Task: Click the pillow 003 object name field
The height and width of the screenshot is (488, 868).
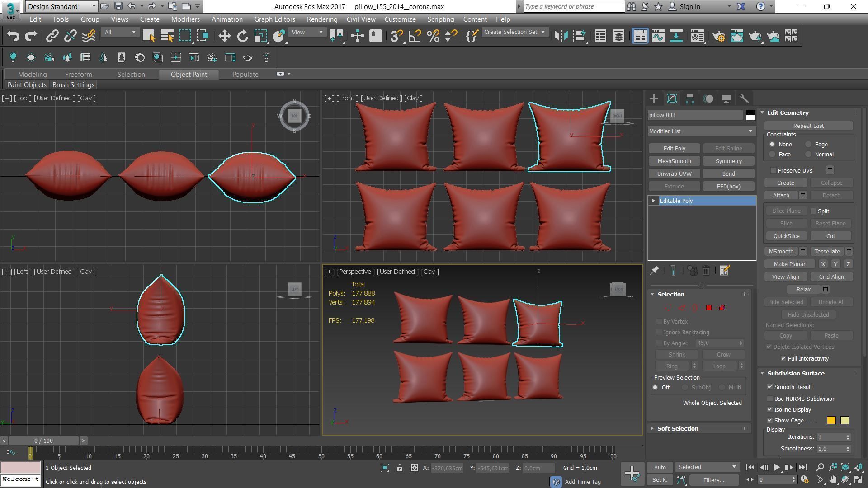Action: pyautogui.click(x=695, y=115)
